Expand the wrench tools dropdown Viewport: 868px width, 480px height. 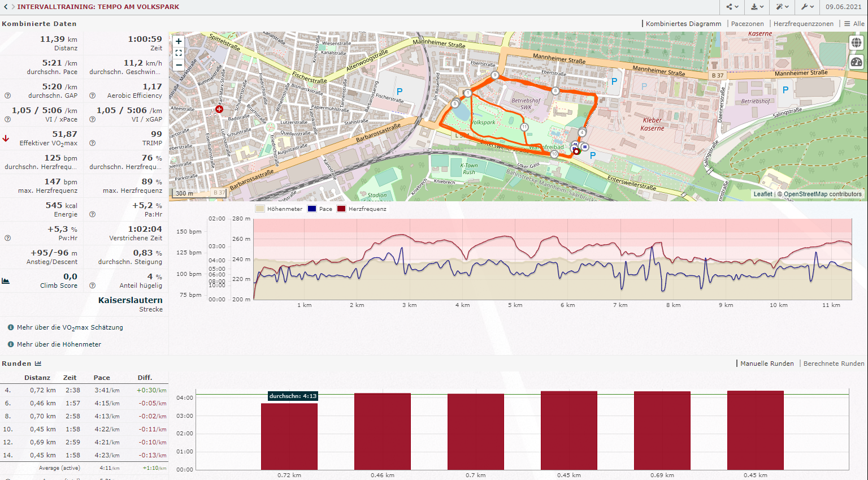(807, 7)
